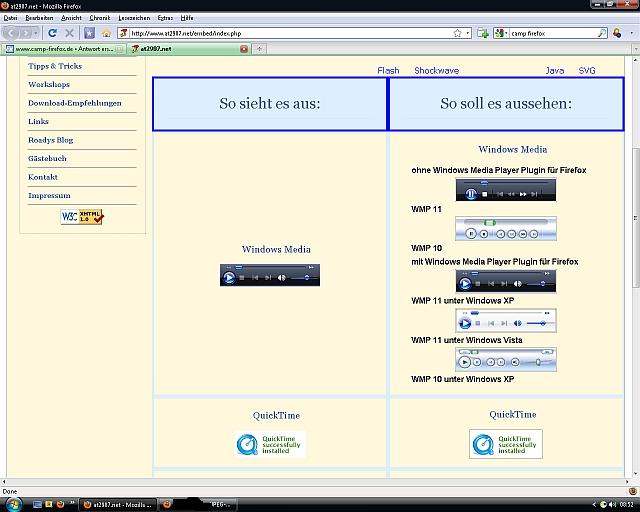Play the embedded Windows Media player in left column

[229, 278]
